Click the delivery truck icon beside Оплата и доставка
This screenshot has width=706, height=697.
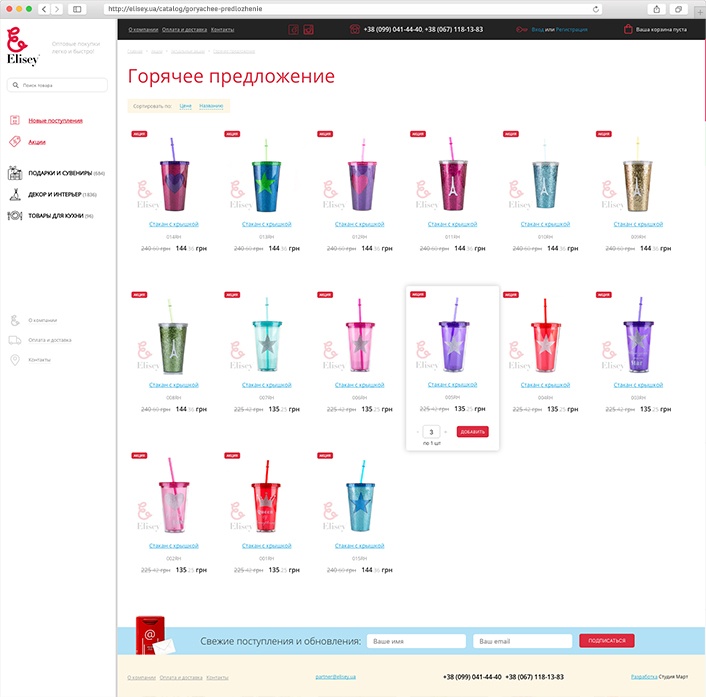click(15, 340)
